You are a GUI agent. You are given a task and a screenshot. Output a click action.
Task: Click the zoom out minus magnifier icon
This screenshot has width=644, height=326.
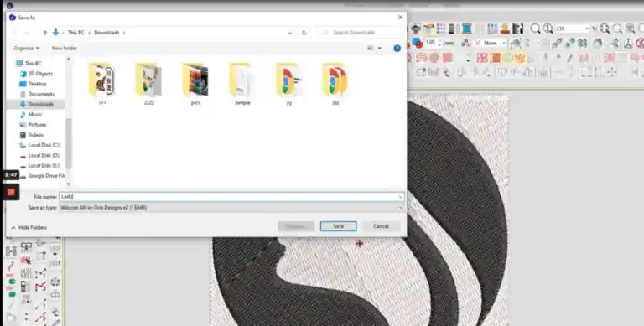pyautogui.click(x=618, y=28)
